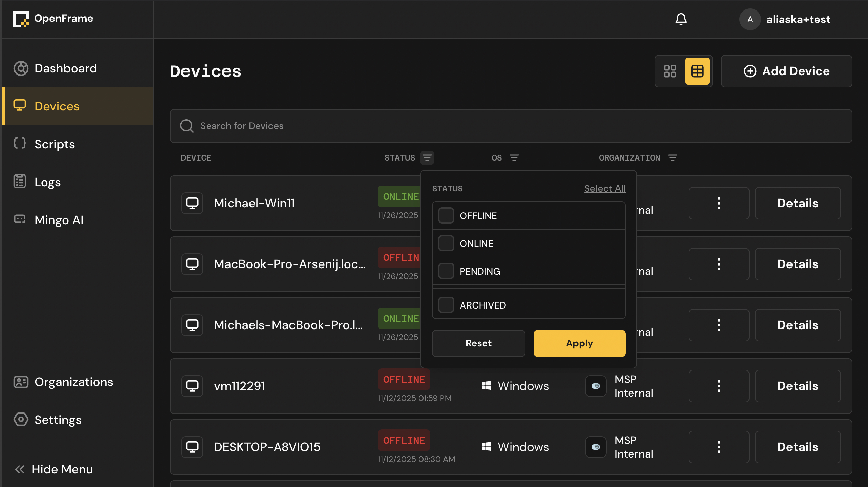Open three-dot menu for Michaels-MacBook-Pro
Viewport: 868px width, 487px height.
pos(719,325)
